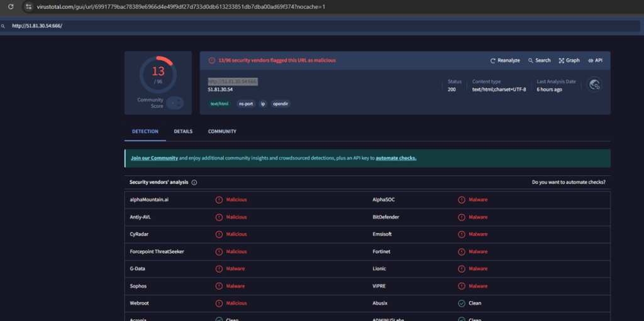Click the ns-port tag
Image resolution: width=644 pixels, height=321 pixels.
click(x=246, y=104)
